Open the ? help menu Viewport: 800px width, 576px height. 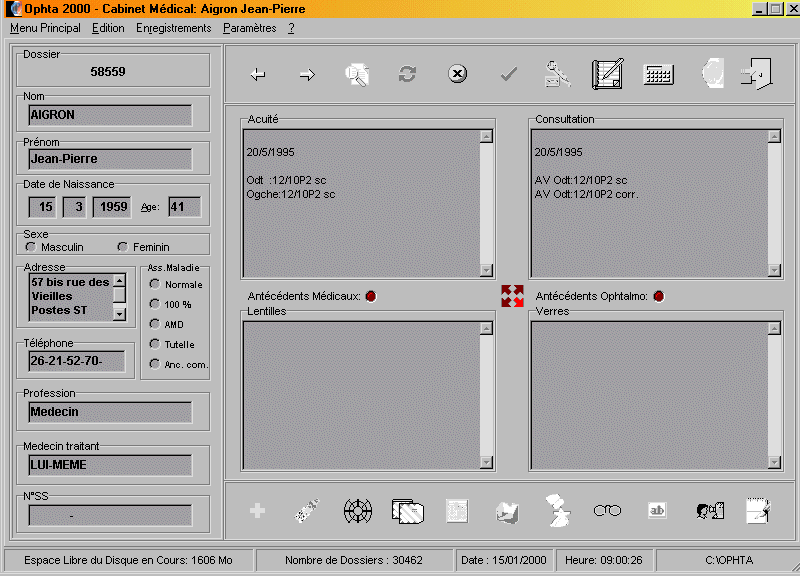[x=291, y=28]
